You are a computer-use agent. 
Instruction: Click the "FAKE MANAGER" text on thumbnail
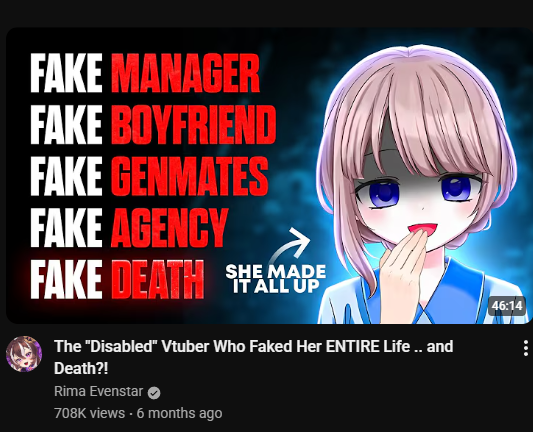click(145, 73)
